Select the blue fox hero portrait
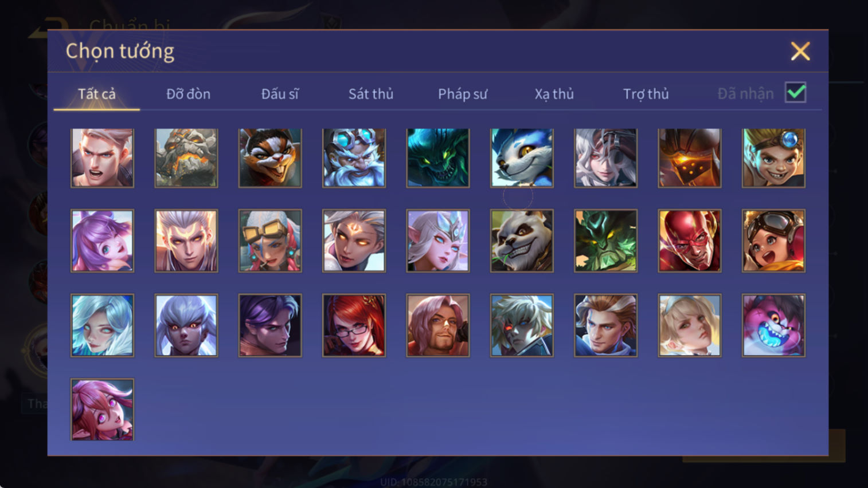 [522, 158]
